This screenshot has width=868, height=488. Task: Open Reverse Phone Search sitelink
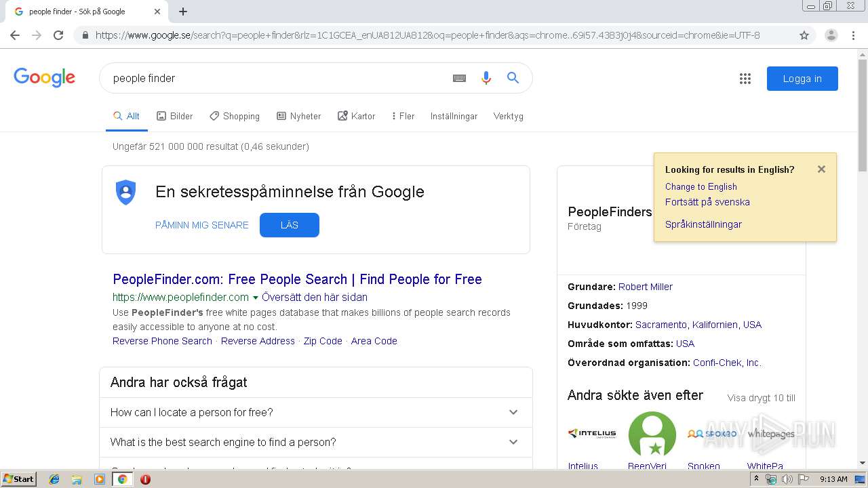point(162,341)
